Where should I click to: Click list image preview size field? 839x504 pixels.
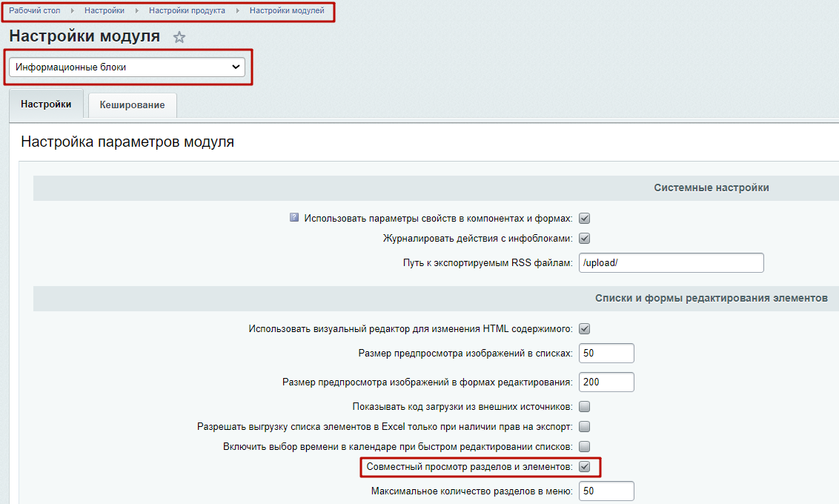click(606, 354)
